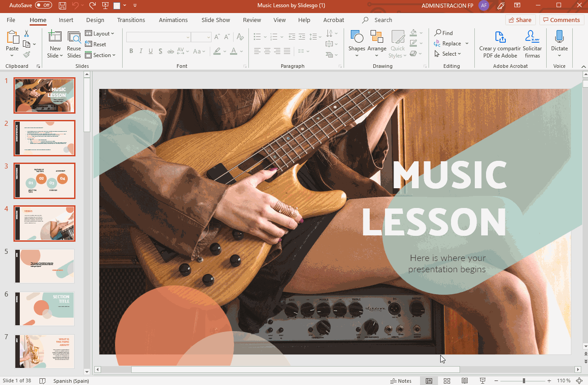Expand the Layout dropdown
This screenshot has height=385, width=588.
coord(100,34)
